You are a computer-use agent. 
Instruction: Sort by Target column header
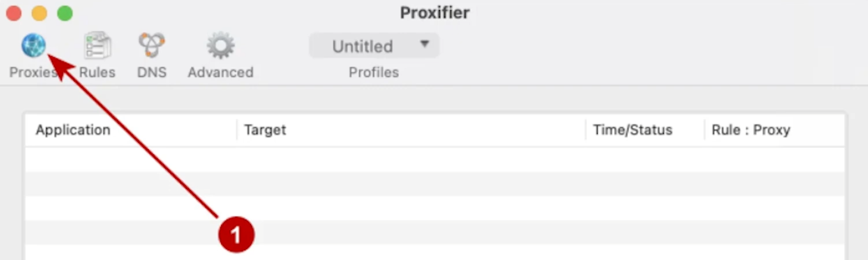pos(265,130)
